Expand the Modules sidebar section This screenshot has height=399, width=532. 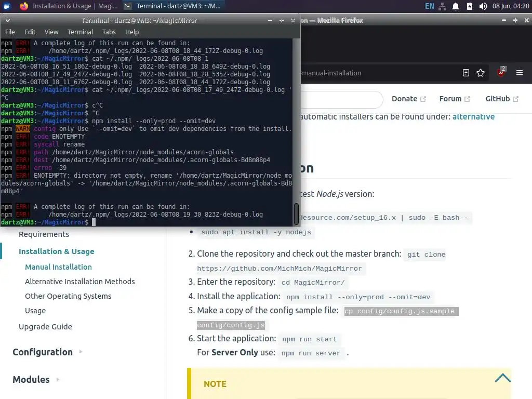pos(36,380)
